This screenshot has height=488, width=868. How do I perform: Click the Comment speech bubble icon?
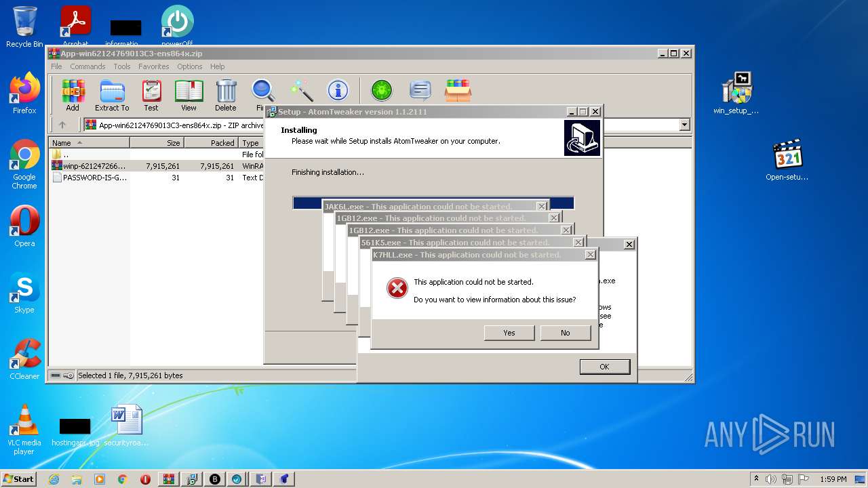coord(420,90)
